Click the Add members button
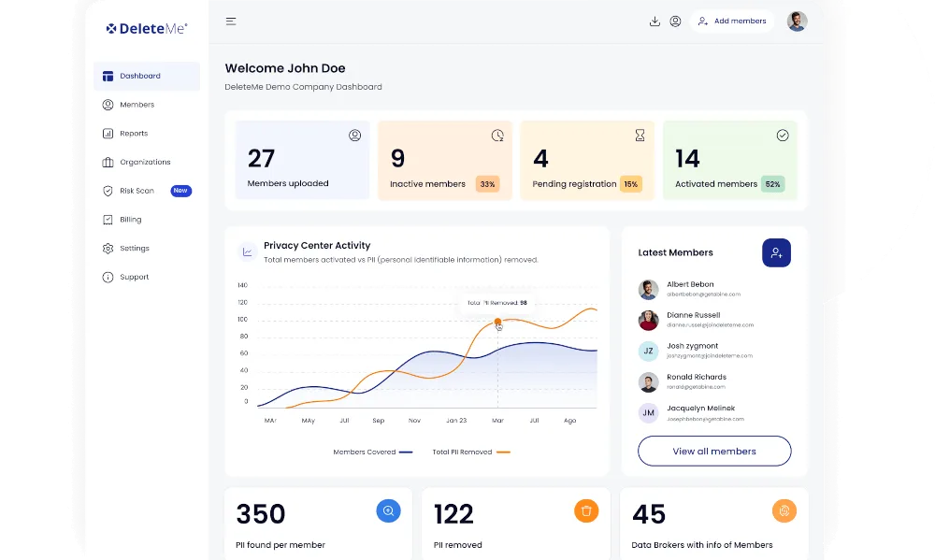The height and width of the screenshot is (560, 935). pyautogui.click(x=732, y=20)
